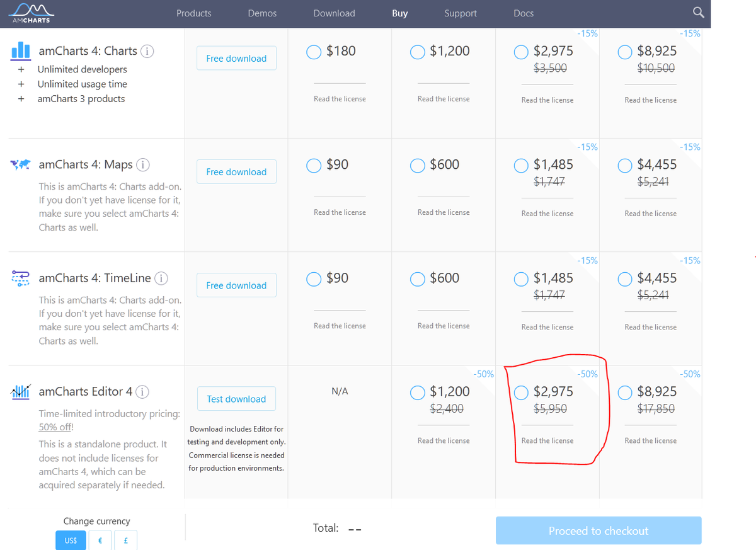Open the amCharts logo home link
The image size is (756, 550).
pyautogui.click(x=31, y=14)
